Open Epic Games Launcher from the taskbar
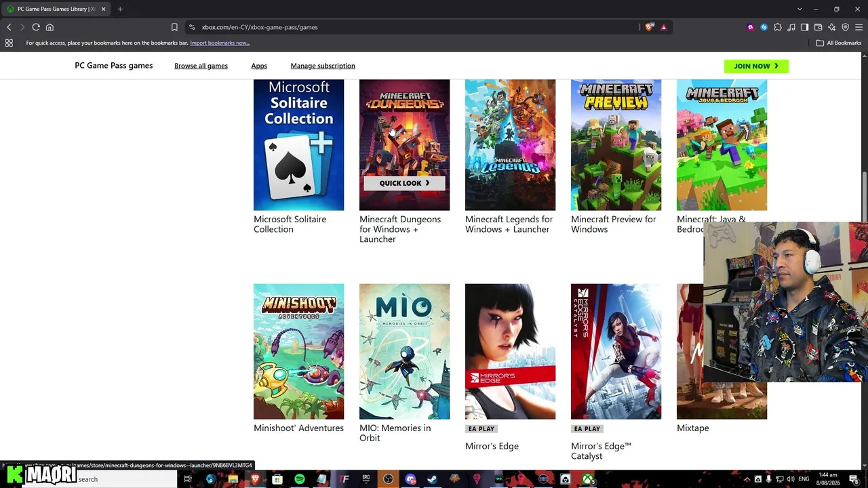The image size is (868, 488). tap(366, 479)
